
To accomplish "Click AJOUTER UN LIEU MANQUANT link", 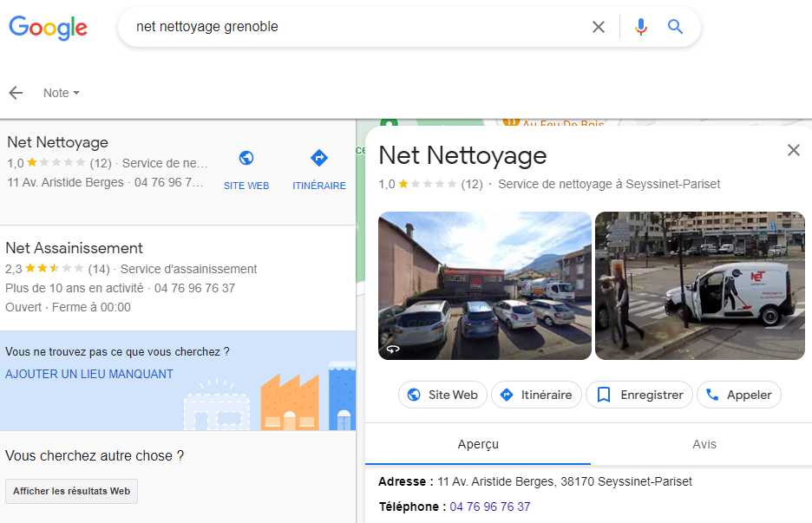I will tap(89, 374).
